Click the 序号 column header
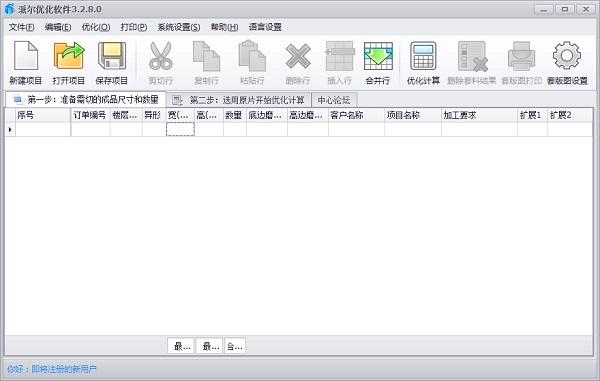The width and height of the screenshot is (600, 381). coord(43,115)
